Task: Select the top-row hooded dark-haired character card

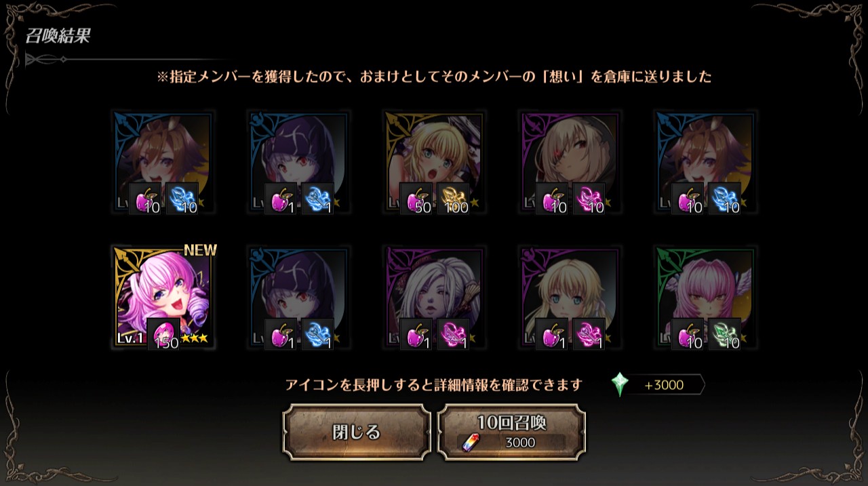Action: pyautogui.click(x=299, y=163)
